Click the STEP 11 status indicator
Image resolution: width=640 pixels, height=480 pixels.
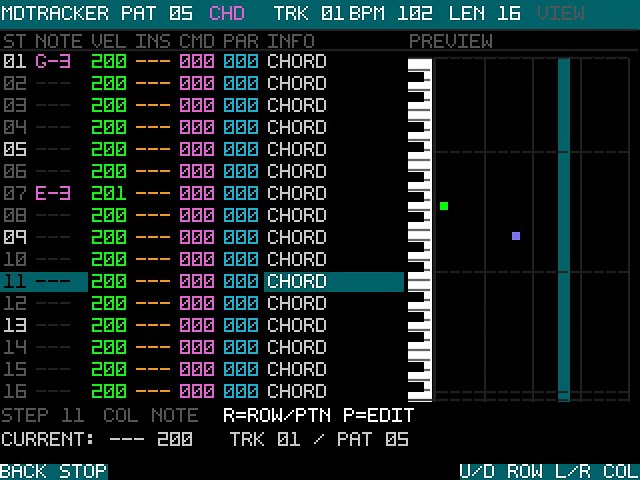click(x=43, y=416)
